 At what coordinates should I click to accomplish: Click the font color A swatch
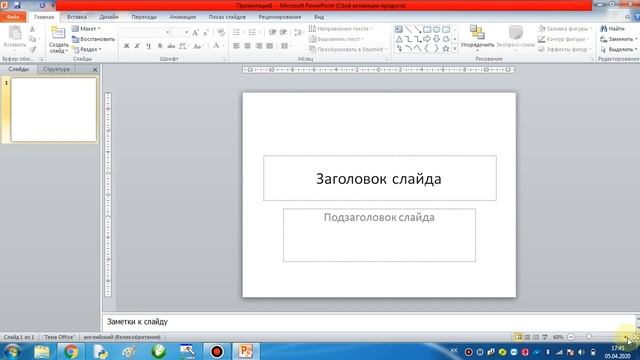[x=216, y=46]
